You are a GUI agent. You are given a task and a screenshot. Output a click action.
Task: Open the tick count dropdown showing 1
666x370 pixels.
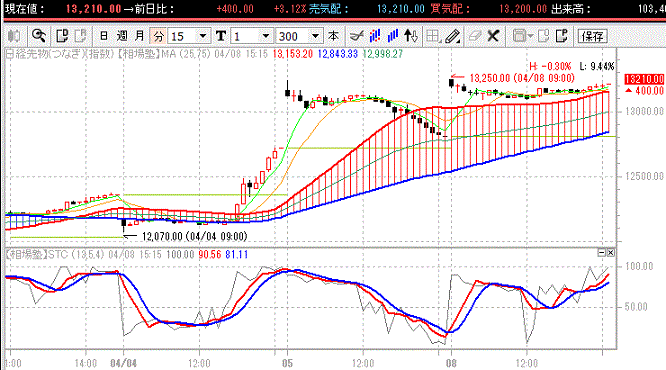pos(265,36)
